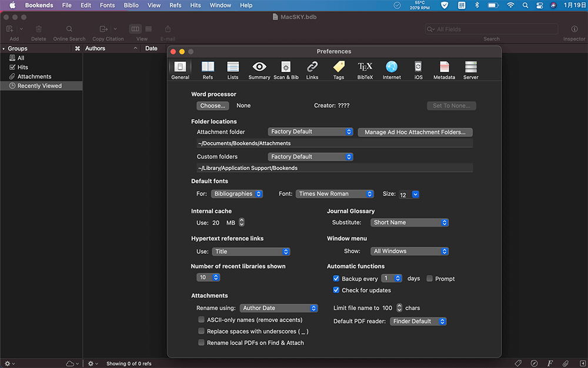
Task: Click the cloud sync icon in bottom bar
Action: tap(70, 363)
